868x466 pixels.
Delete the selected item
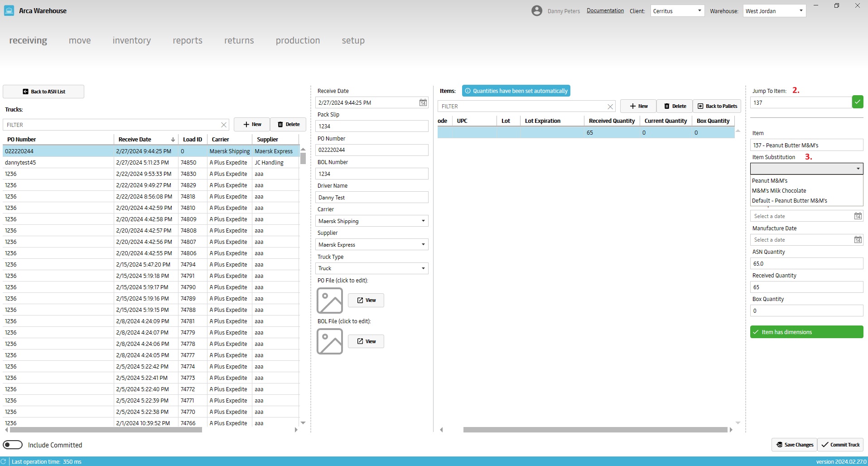click(x=675, y=106)
